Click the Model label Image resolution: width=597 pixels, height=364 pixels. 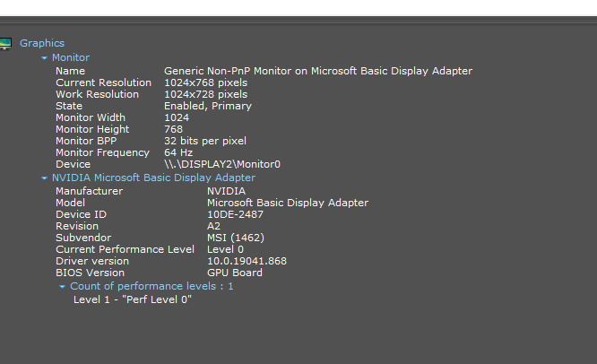71,203
